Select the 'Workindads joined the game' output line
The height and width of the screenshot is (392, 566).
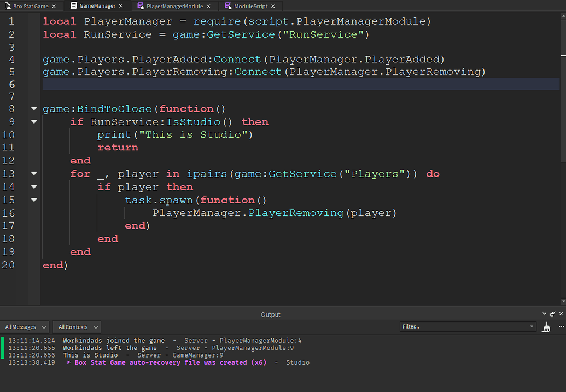[x=114, y=341]
